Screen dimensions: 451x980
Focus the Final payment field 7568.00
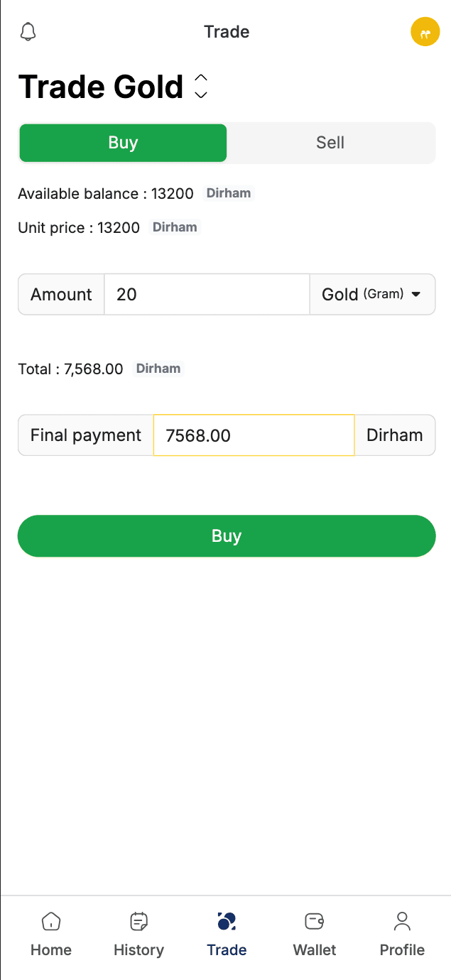coord(254,435)
